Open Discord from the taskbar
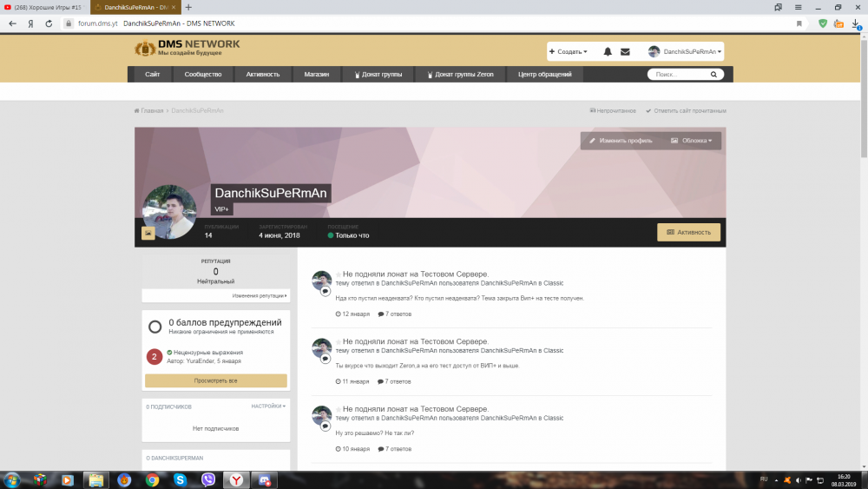 point(265,479)
